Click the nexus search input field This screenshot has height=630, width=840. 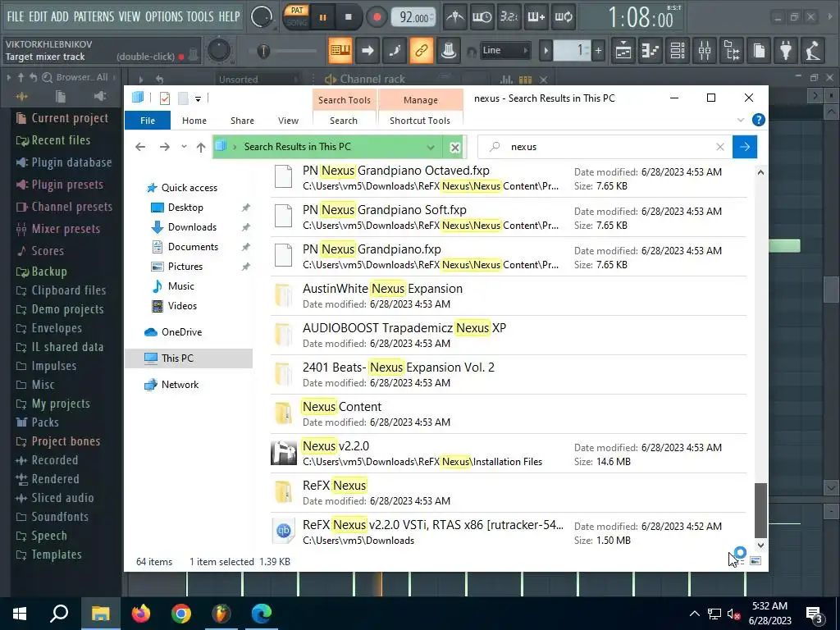pos(605,147)
